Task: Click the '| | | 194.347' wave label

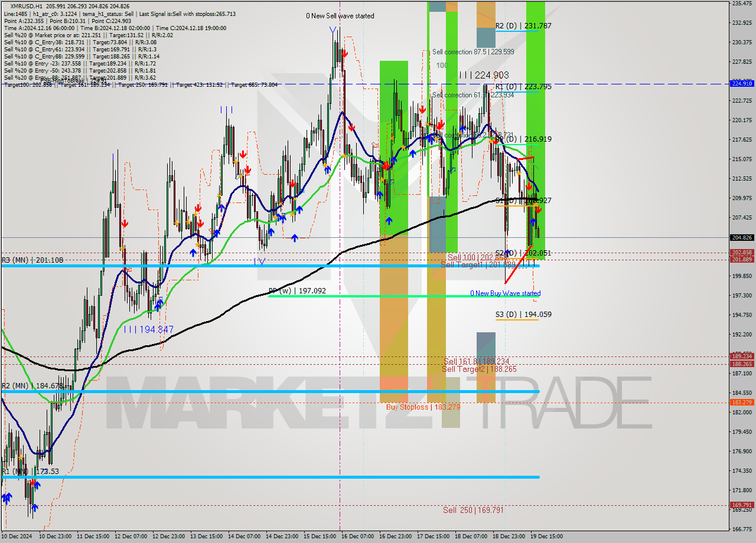Action: 149,329
